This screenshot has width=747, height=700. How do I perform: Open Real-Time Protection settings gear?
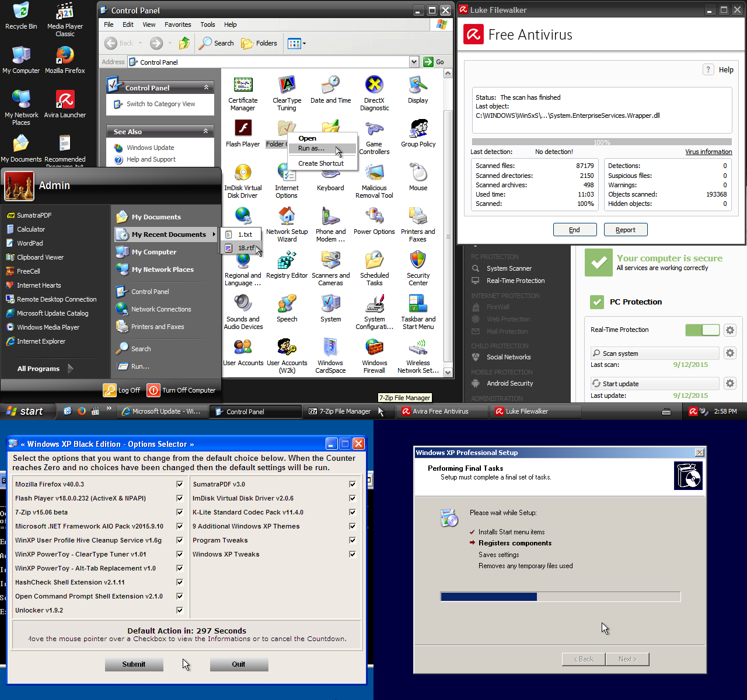(x=729, y=330)
